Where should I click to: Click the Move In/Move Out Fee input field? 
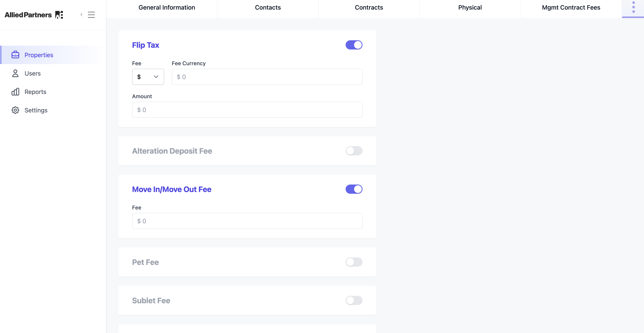pyautogui.click(x=247, y=221)
